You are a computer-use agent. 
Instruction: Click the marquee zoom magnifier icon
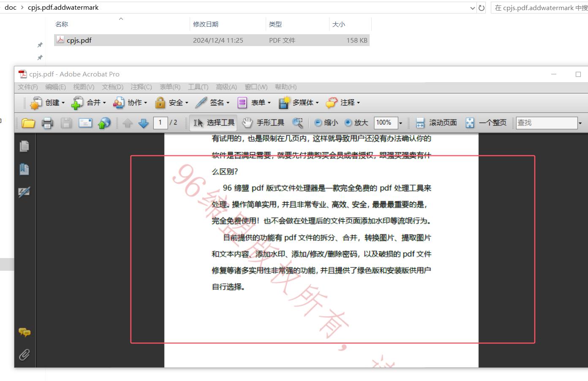(x=298, y=123)
